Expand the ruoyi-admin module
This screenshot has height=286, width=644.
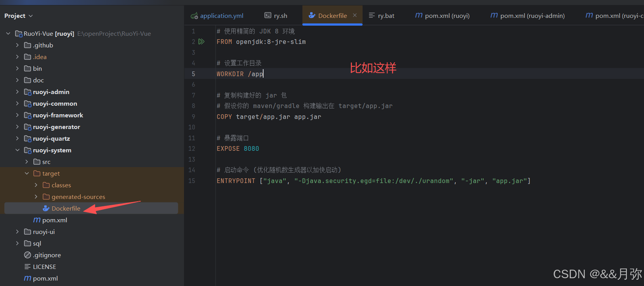click(x=17, y=92)
